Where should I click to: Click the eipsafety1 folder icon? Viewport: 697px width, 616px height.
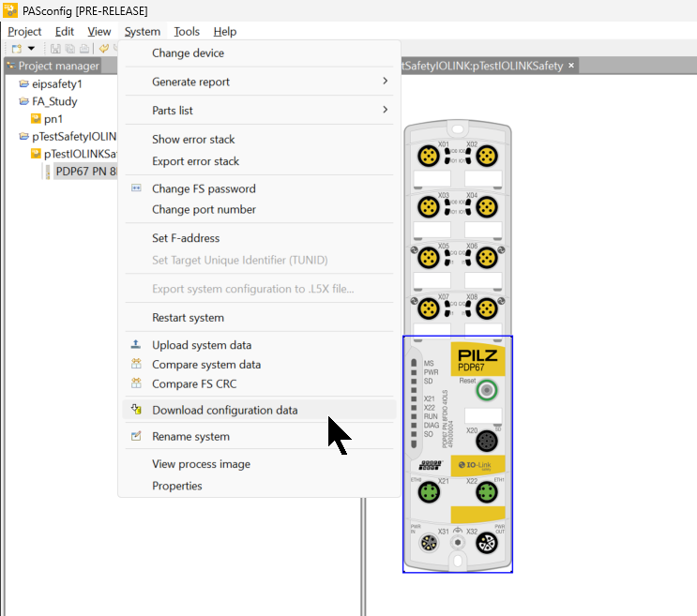[x=24, y=83]
